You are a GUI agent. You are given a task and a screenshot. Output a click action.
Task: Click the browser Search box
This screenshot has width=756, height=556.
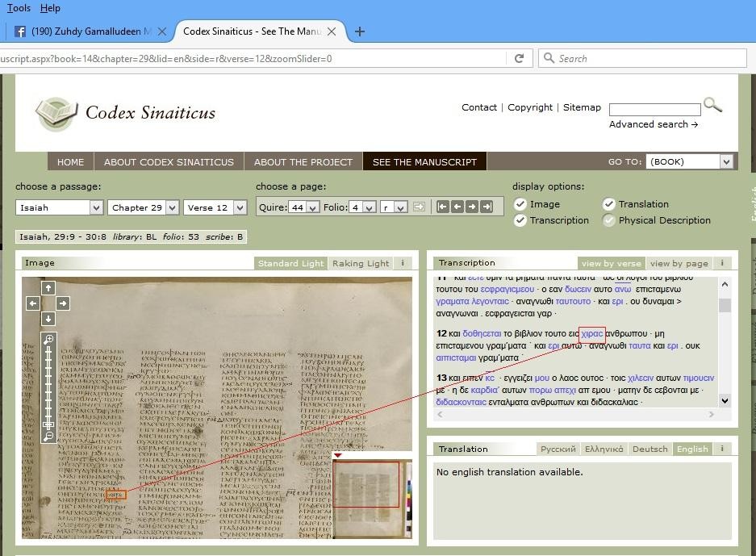[642, 58]
